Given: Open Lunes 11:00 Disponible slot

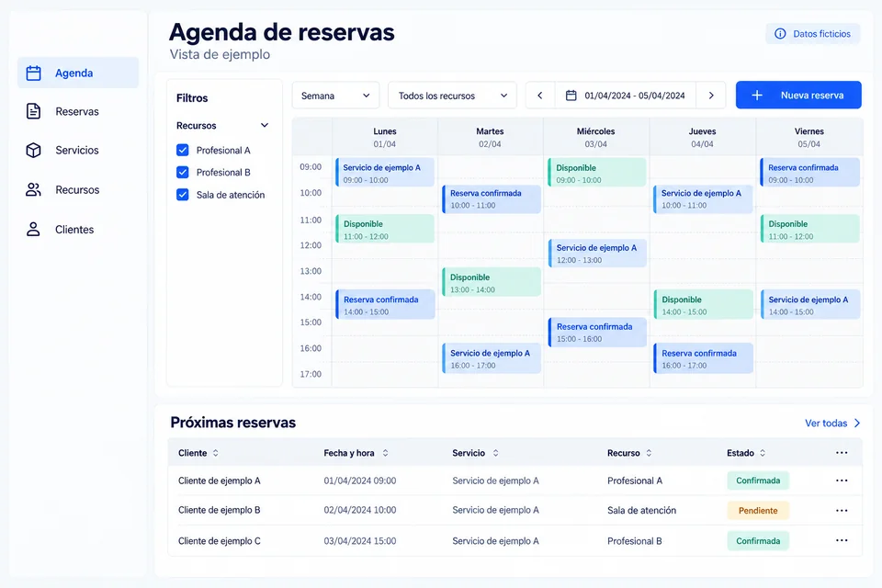Looking at the screenshot, I should pyautogui.click(x=385, y=229).
